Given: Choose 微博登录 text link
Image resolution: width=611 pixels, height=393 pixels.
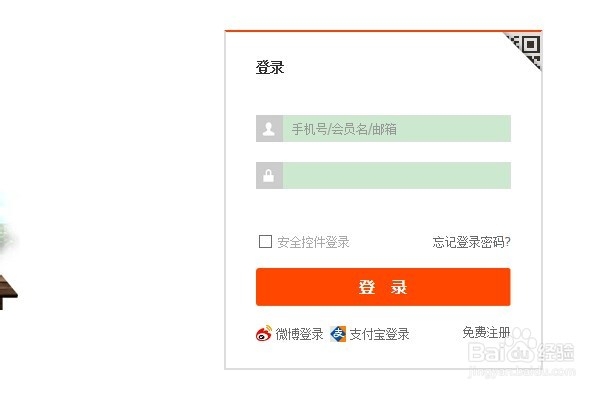Looking at the screenshot, I should point(299,334).
